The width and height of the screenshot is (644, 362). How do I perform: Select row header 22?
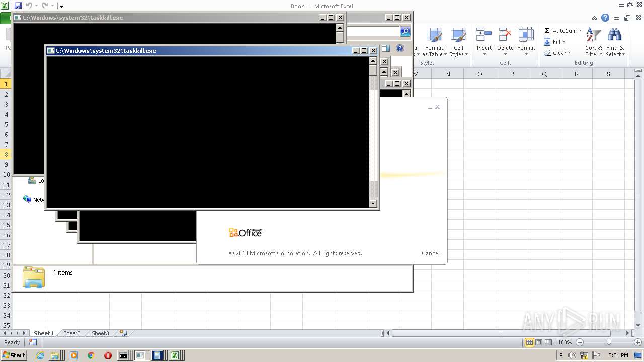pyautogui.click(x=6, y=295)
